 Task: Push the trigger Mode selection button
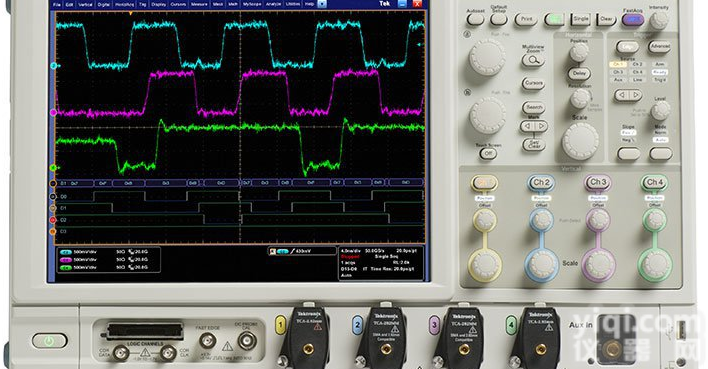tap(661, 154)
